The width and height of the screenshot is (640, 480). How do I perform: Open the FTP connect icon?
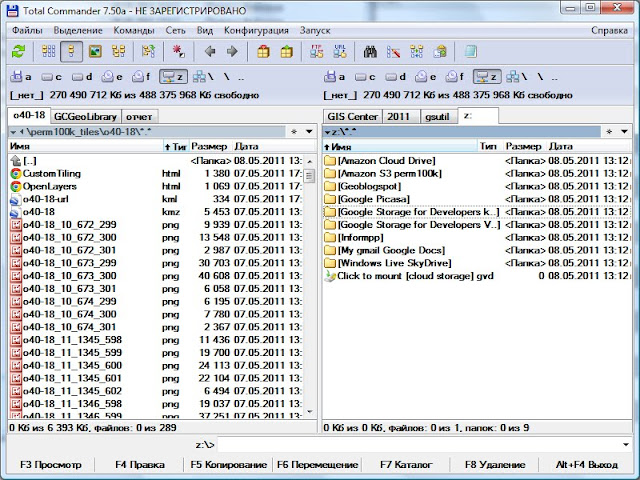(317, 52)
